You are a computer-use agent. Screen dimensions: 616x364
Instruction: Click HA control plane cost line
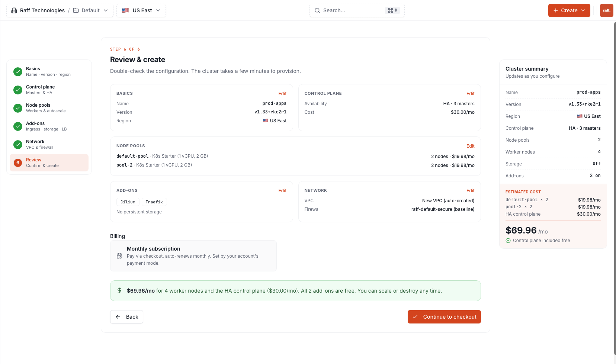[x=553, y=214]
